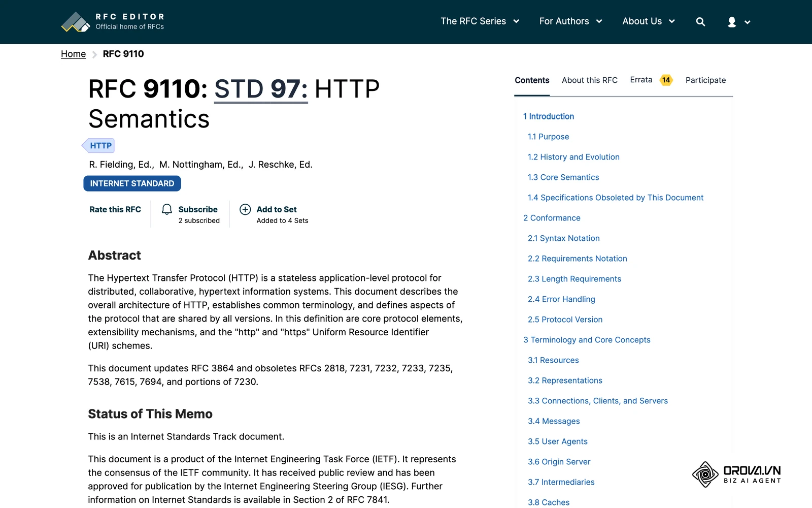The image size is (812, 508).
Task: Open the Participate tab
Action: (x=705, y=80)
